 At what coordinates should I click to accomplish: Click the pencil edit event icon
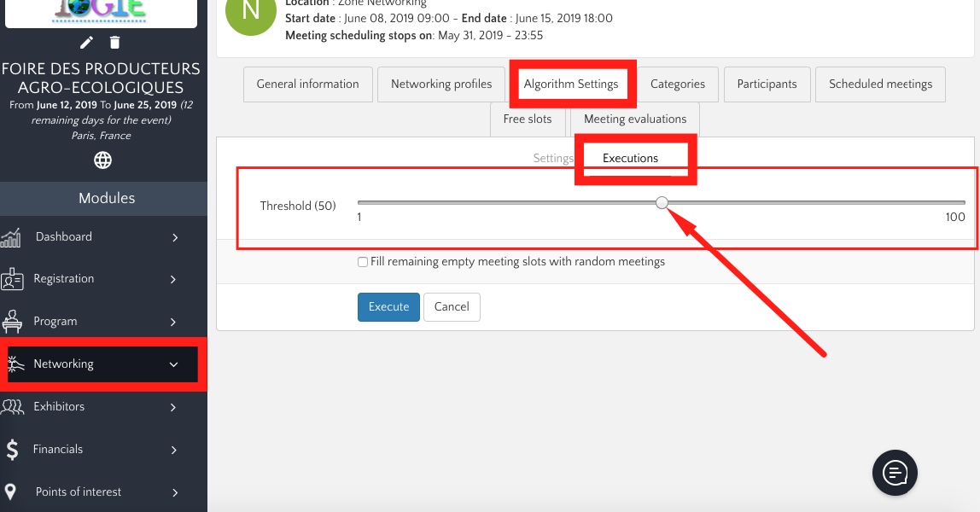point(86,43)
